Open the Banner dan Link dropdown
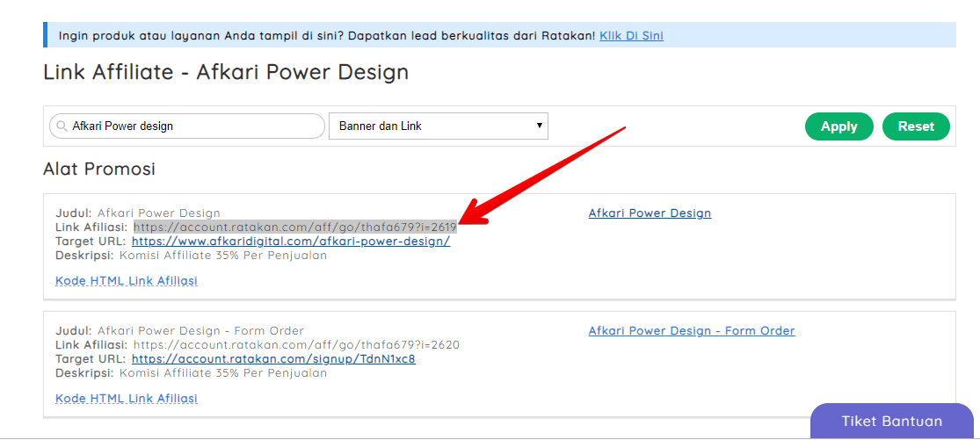Image resolution: width=980 pixels, height=440 pixels. 438,126
